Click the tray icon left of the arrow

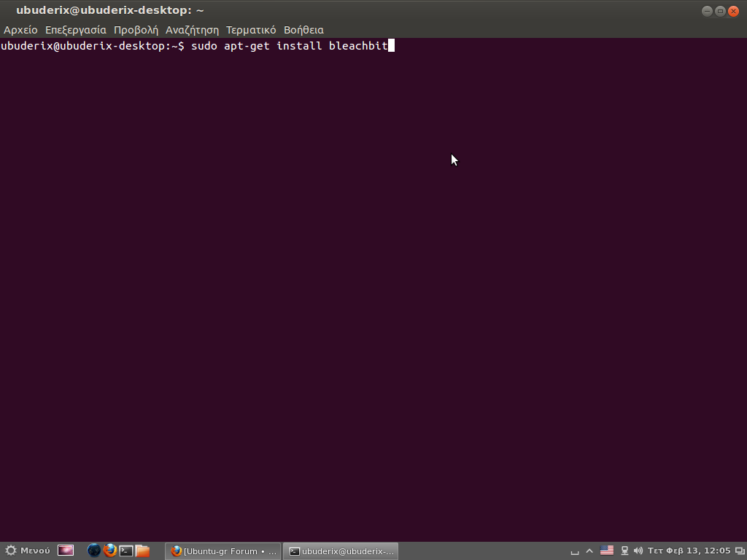pos(575,552)
